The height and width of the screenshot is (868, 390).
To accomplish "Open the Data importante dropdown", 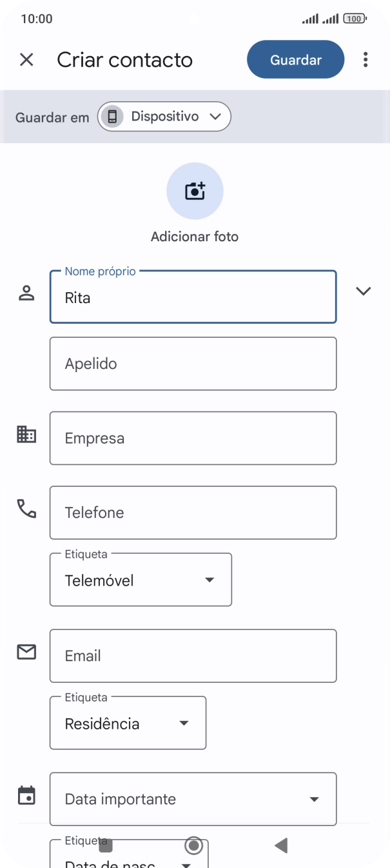I will (x=314, y=798).
